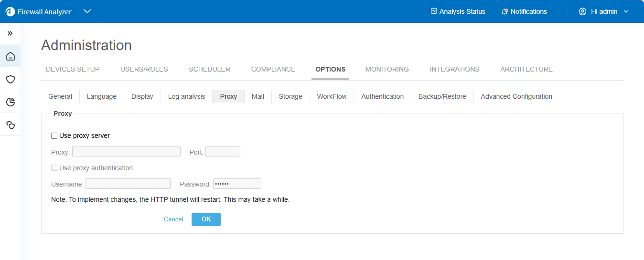This screenshot has height=260, width=644.
Task: Focus the Port input field
Action: [x=223, y=152]
